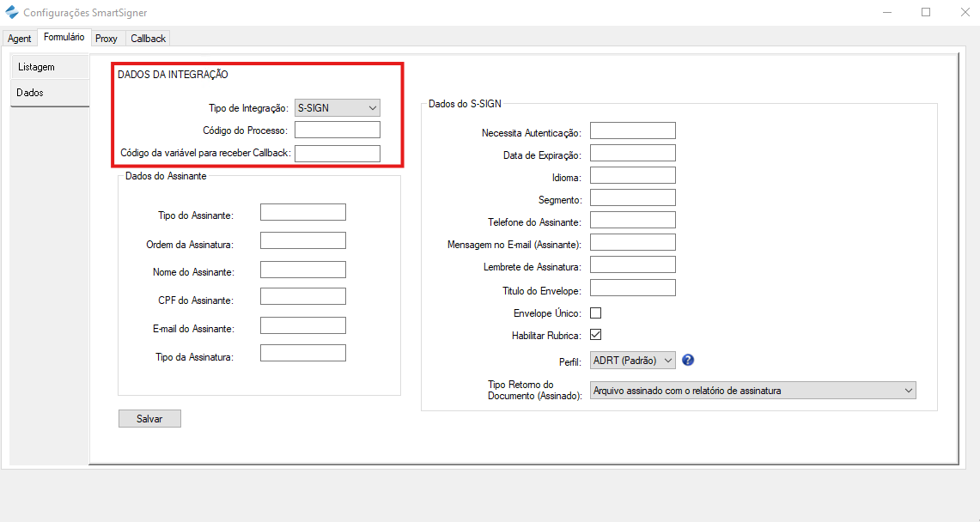Switch to the Agent tab
Screen dimensions: 980x522
click(x=20, y=39)
